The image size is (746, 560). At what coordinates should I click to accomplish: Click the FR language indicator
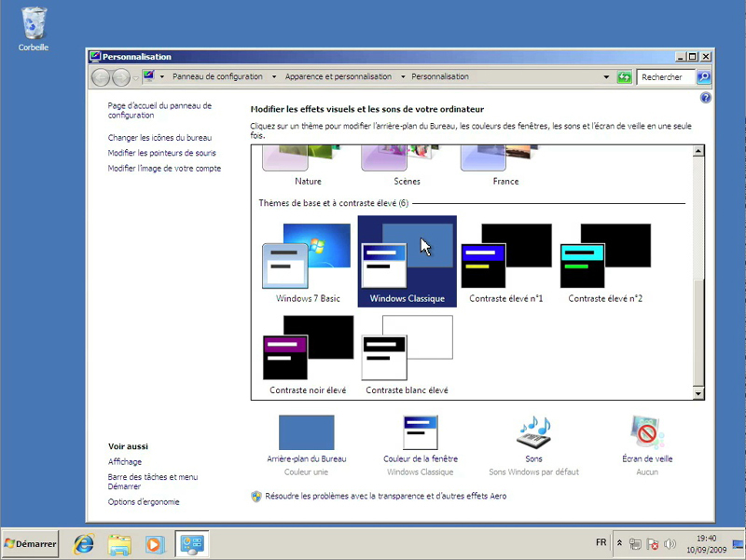click(601, 542)
